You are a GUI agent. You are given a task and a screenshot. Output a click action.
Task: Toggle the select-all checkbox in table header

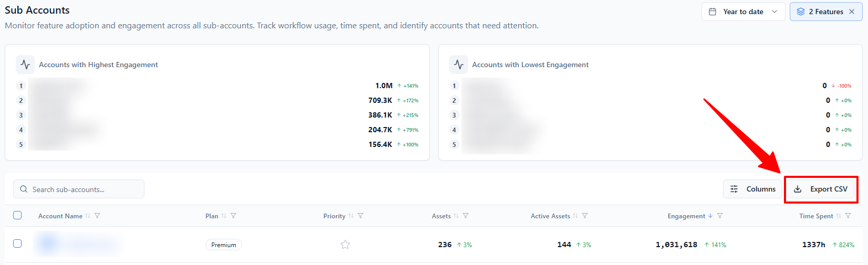point(17,215)
